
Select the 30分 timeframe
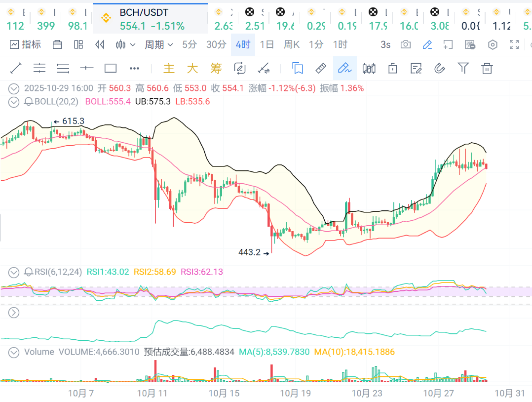216,44
